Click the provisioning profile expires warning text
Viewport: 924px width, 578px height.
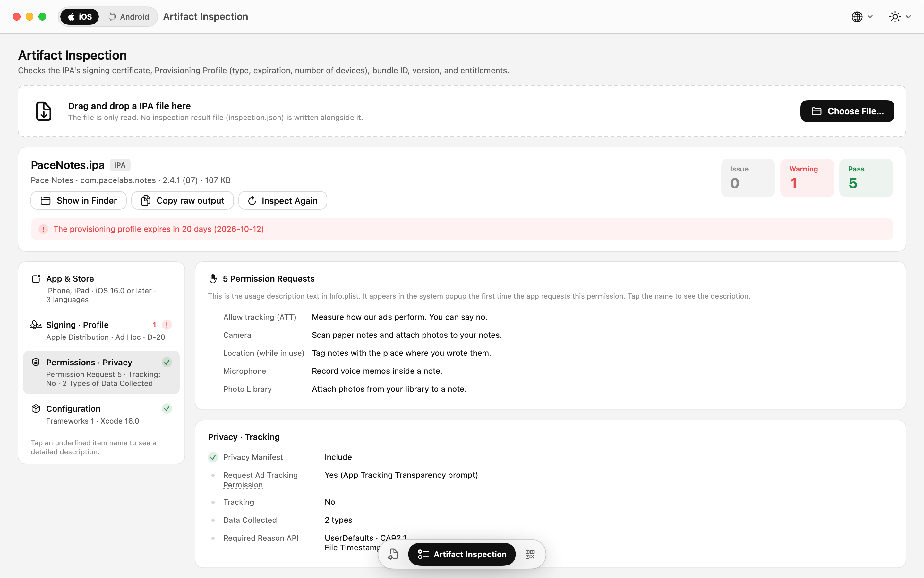pos(158,229)
